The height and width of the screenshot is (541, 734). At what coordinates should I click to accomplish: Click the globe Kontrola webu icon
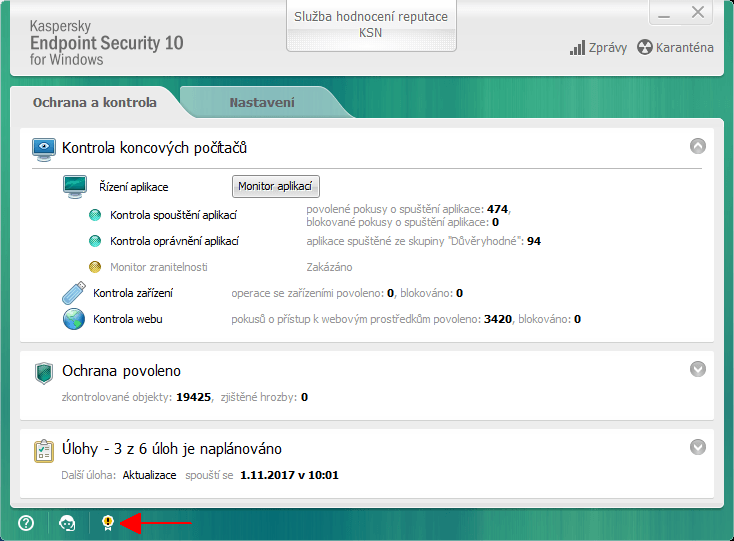pyautogui.click(x=74, y=319)
